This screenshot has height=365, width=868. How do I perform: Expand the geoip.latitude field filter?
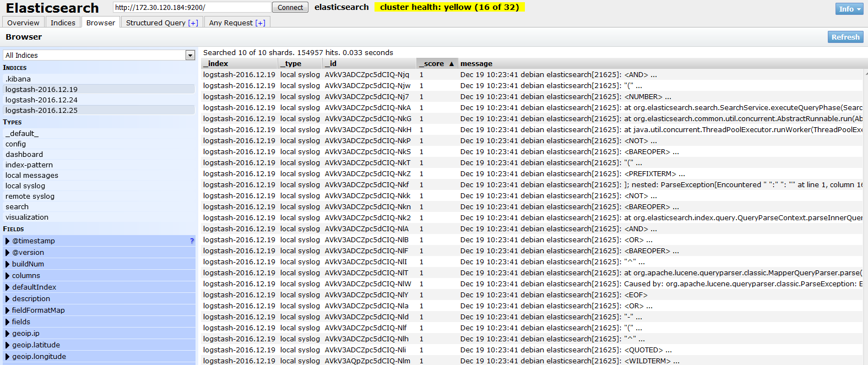coord(99,345)
